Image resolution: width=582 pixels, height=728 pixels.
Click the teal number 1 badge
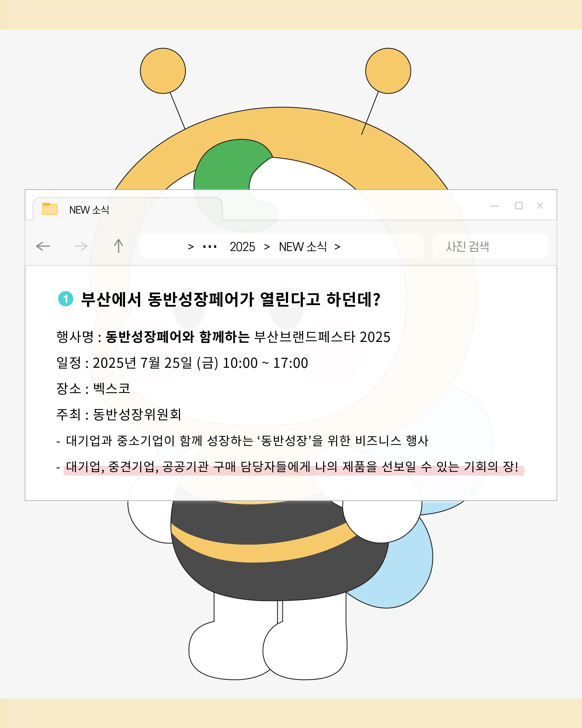coord(66,299)
